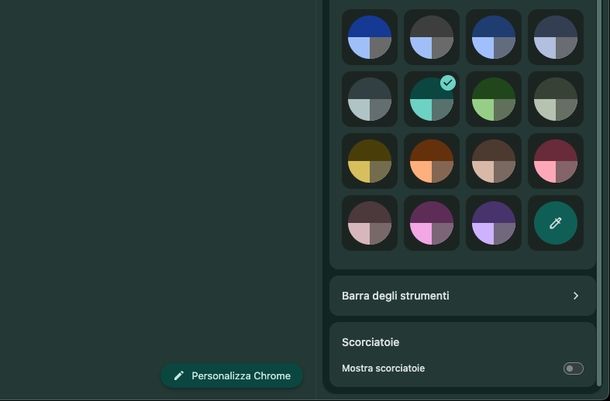Toggle the Mostra scorciatoie switch

pos(573,368)
